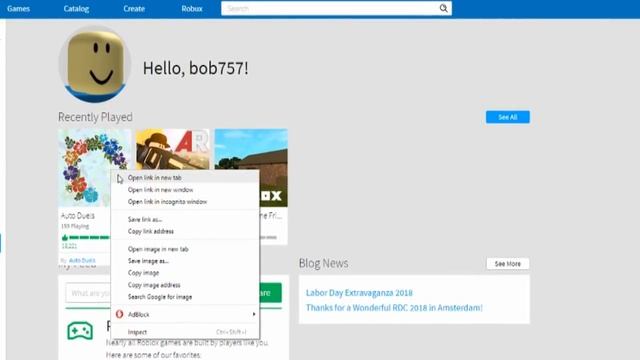Select Copy image menu entry
The height and width of the screenshot is (360, 640).
coord(185,273)
